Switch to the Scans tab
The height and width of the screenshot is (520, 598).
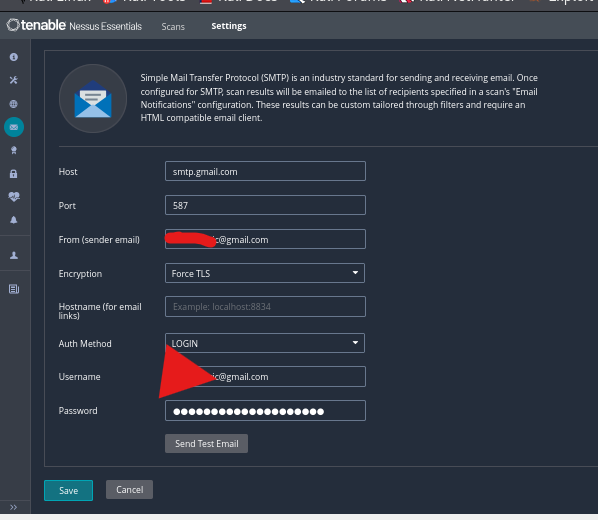tap(173, 26)
